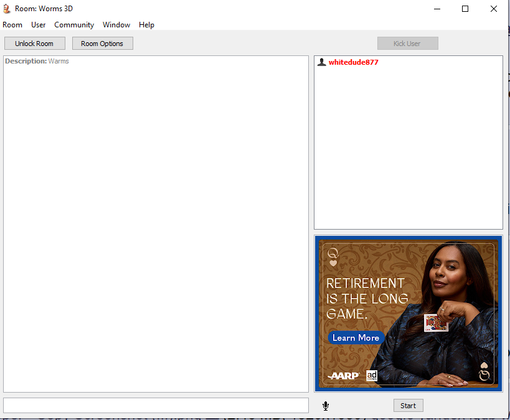Click the user avatar icon beside whitedude877
The width and height of the screenshot is (510, 420).
coord(322,62)
